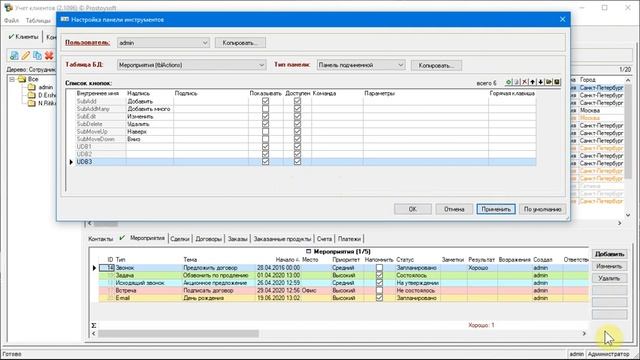Switch to the Платежи subtab
This screenshot has height=360, width=640.
[x=349, y=239]
